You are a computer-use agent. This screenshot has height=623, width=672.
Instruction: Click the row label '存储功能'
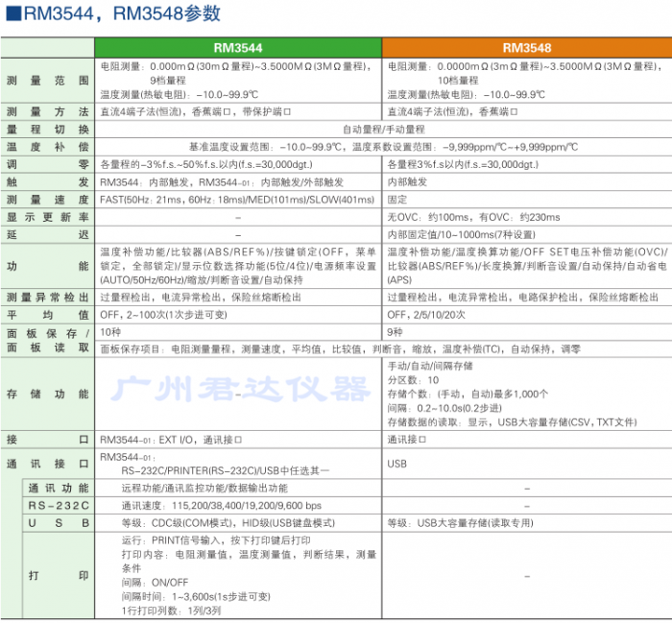coord(48,395)
